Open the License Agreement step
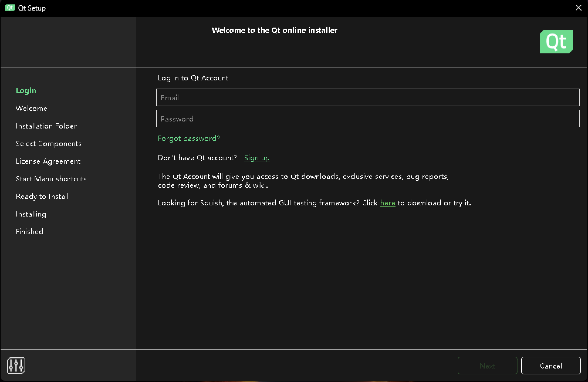This screenshot has width=588, height=382. (x=48, y=161)
